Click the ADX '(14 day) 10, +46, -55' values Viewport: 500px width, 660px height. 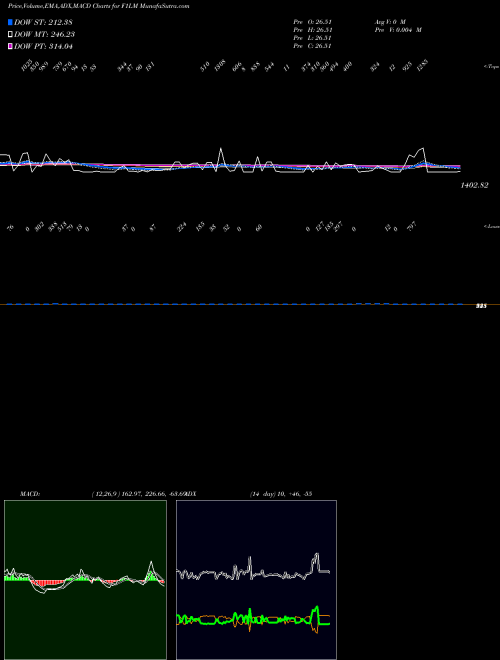pos(281,494)
